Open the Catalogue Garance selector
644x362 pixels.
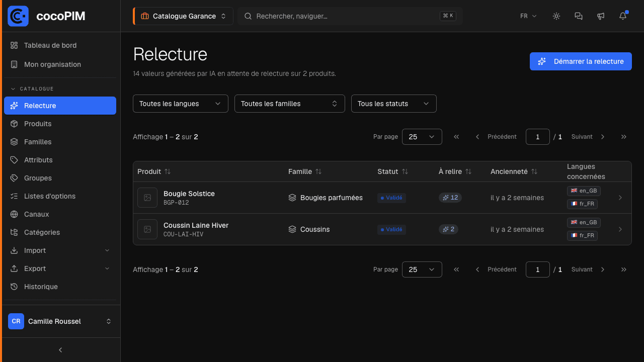[x=183, y=16]
